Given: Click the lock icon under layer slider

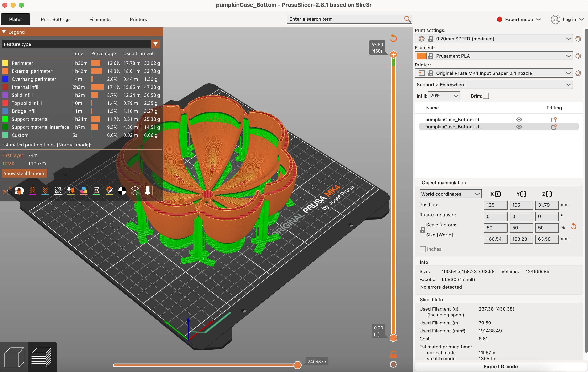Looking at the screenshot, I should [x=393, y=354].
